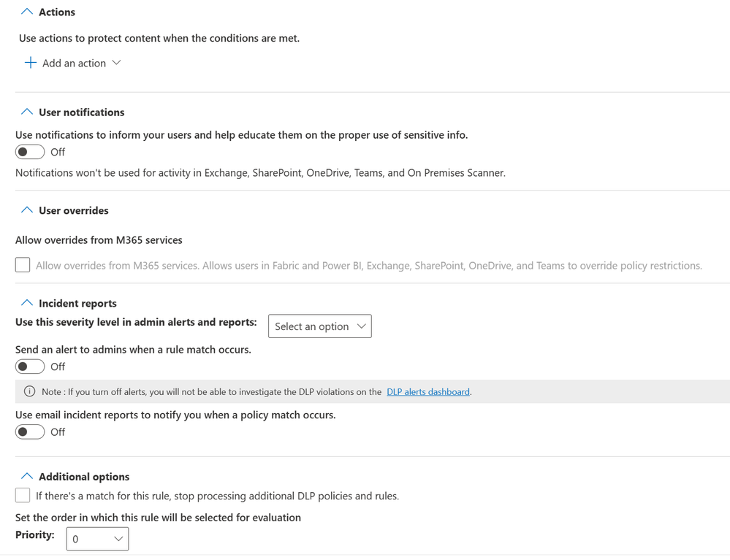The height and width of the screenshot is (560, 730).
Task: Open the severity level Select an option dropdown
Action: (319, 326)
